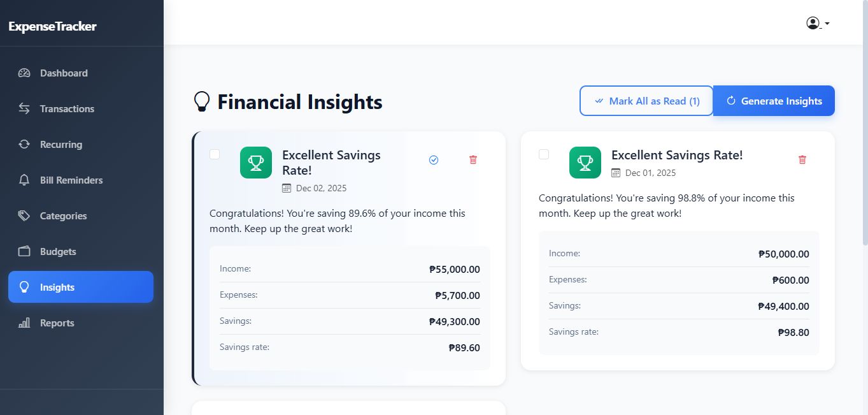Image resolution: width=868 pixels, height=415 pixels.
Task: Click the page vertical scrollbar
Action: pos(864,127)
